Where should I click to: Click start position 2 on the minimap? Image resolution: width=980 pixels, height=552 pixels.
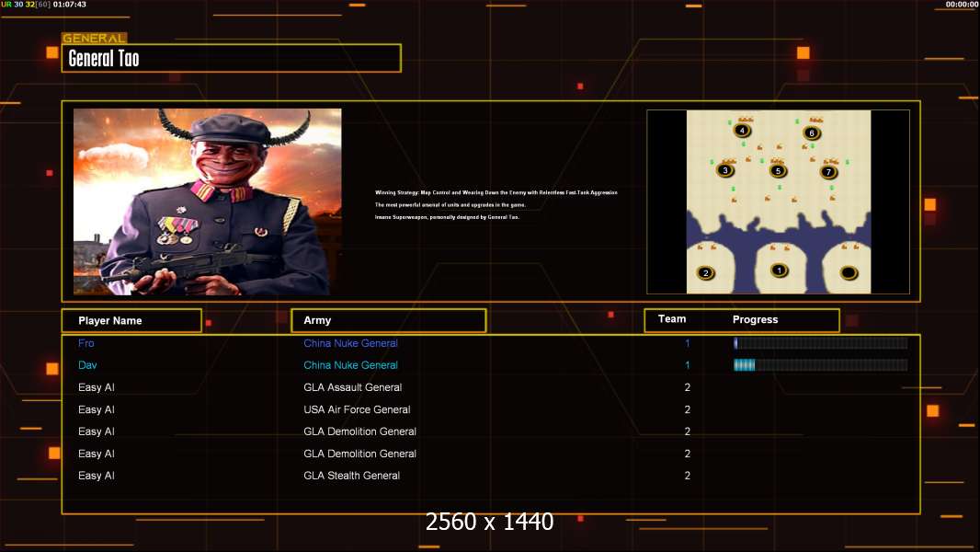[706, 272]
